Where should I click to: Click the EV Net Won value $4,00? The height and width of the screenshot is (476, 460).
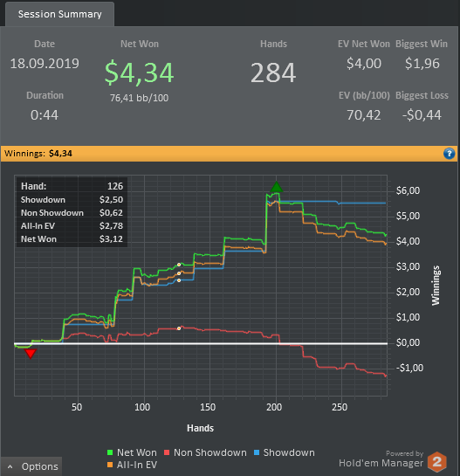point(364,64)
